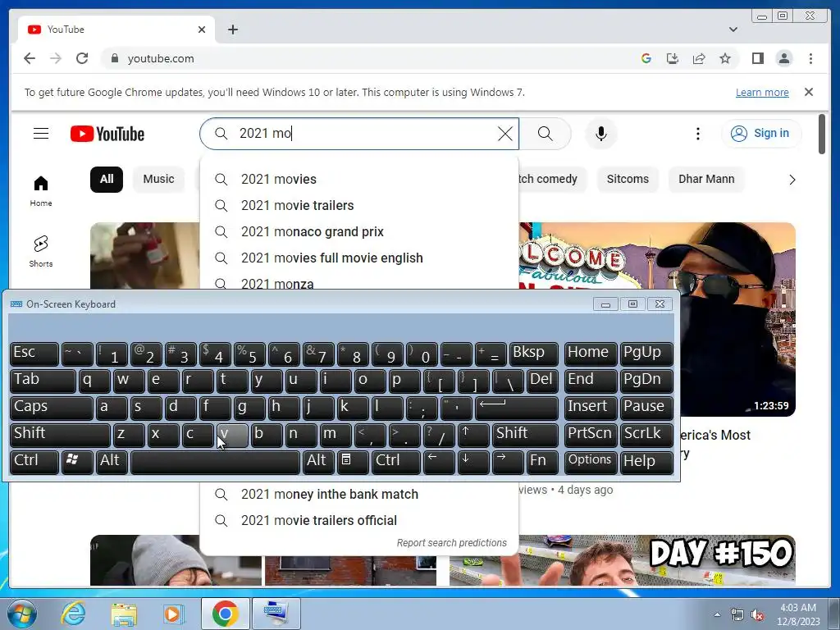840x630 pixels.
Task: Toggle Insert key on keyboard
Action: click(x=591, y=407)
